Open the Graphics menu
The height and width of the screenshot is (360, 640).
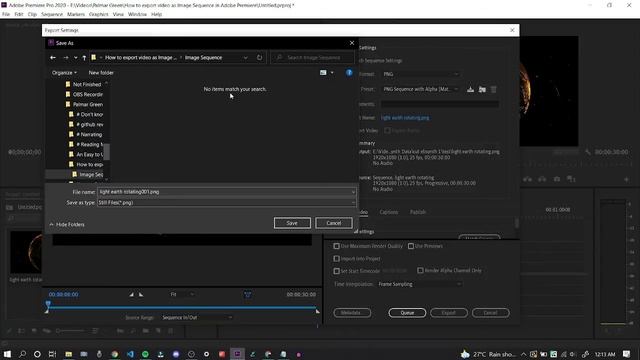[x=98, y=14]
